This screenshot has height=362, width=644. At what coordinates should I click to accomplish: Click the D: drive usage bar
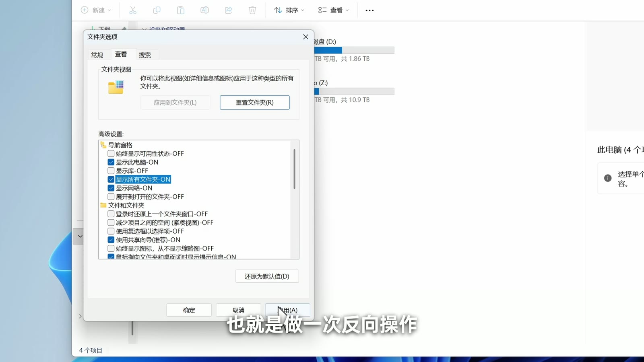coord(354,50)
